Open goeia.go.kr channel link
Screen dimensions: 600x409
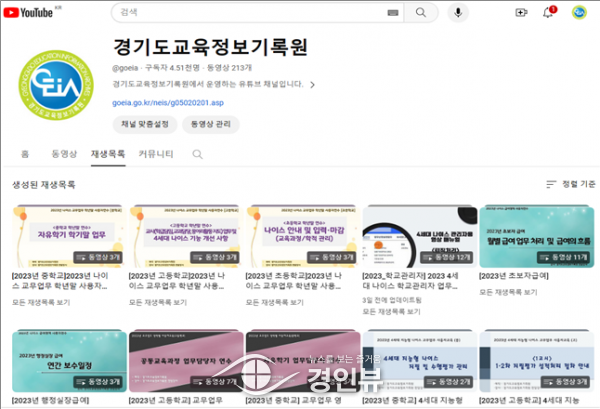coord(168,103)
